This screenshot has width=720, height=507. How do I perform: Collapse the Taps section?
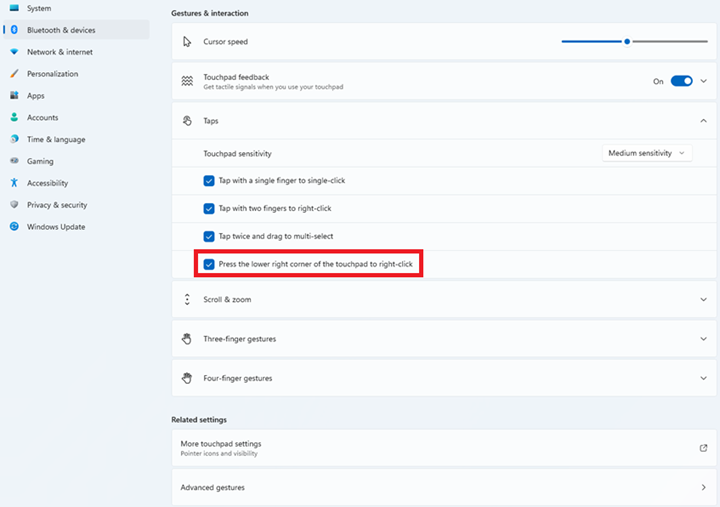pos(703,121)
